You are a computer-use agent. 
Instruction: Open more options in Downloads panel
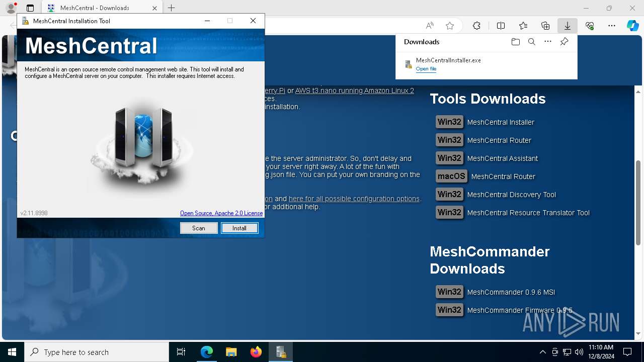pyautogui.click(x=548, y=42)
